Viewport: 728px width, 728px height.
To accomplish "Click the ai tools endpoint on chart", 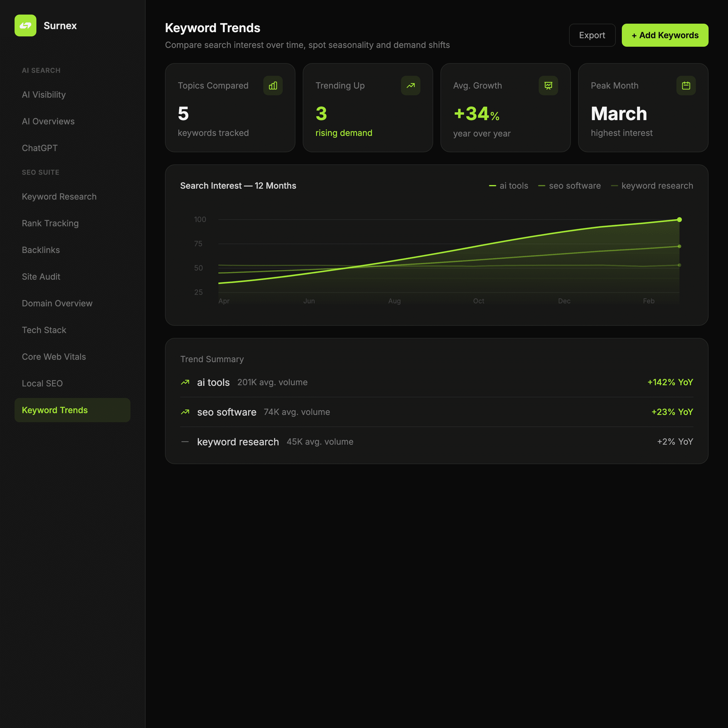I will tap(679, 220).
